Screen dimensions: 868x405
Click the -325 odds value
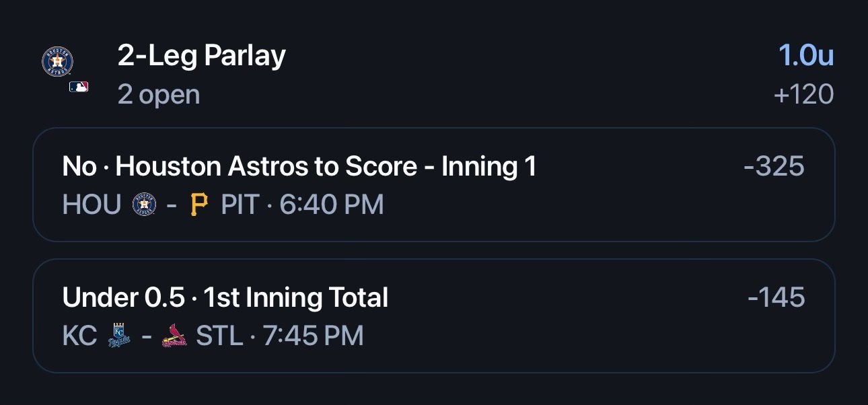774,166
